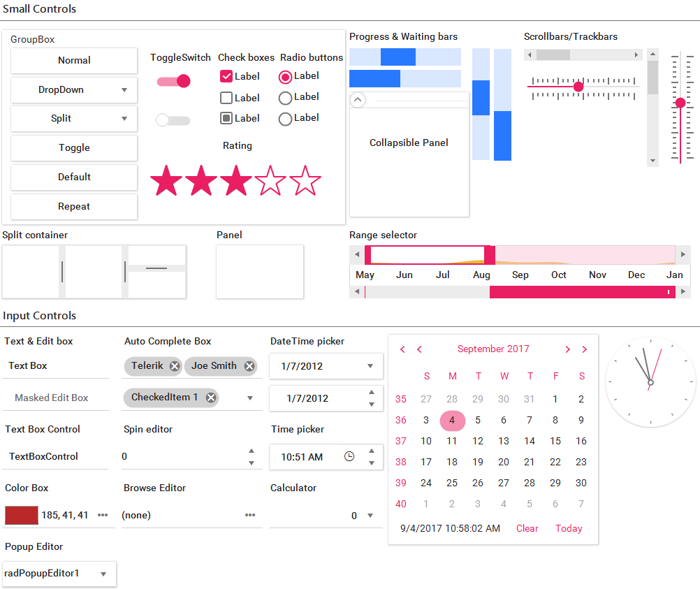Select the fourth star in the Rating control
Screen dimensions: 700x589
(270, 180)
